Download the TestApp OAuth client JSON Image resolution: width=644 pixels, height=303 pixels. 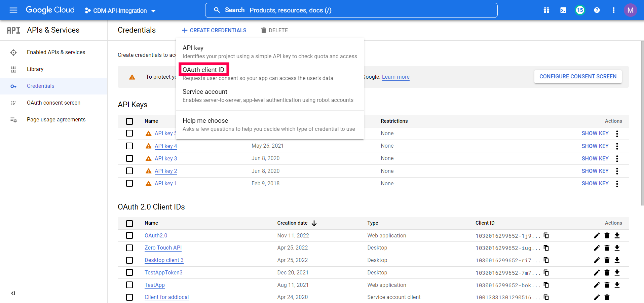[617, 285]
